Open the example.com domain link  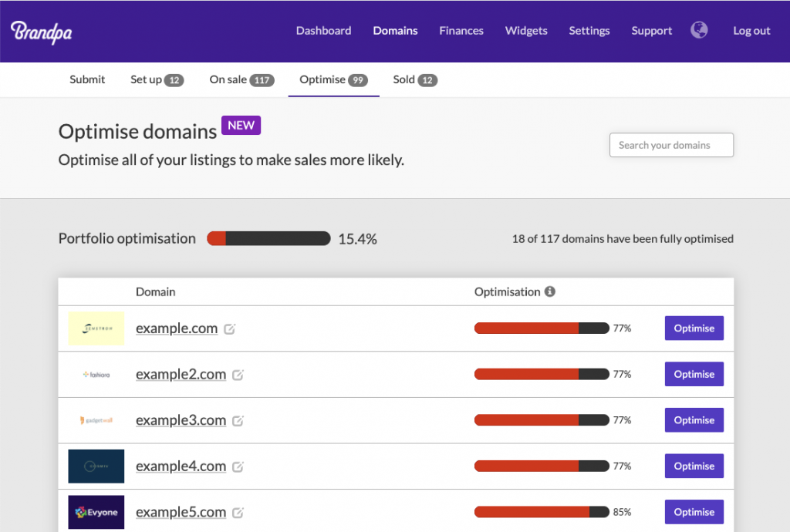point(177,328)
